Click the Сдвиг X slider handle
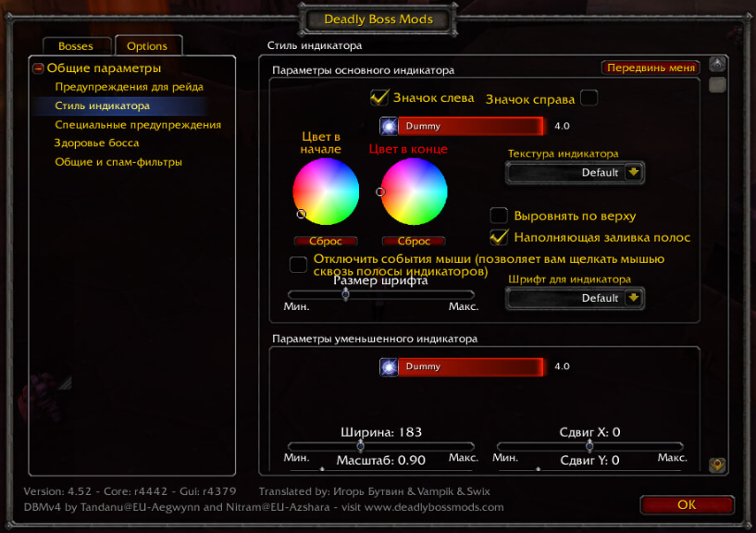 point(589,446)
